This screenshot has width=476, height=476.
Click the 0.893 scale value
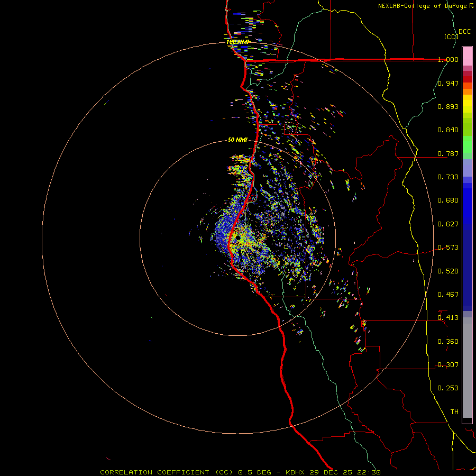pyautogui.click(x=448, y=106)
